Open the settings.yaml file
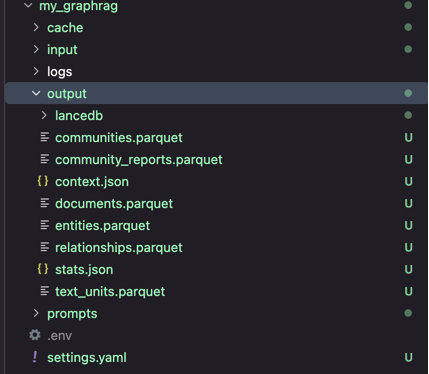 87,358
